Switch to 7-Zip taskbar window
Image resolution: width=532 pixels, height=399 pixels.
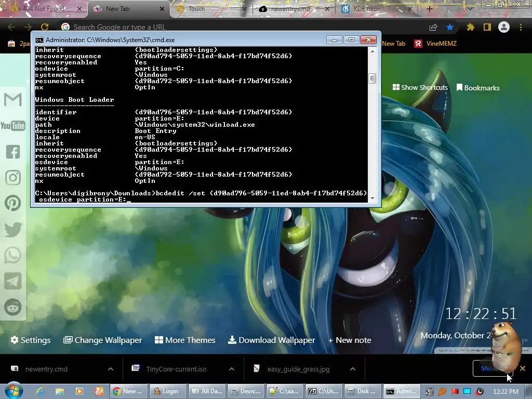coord(323,391)
